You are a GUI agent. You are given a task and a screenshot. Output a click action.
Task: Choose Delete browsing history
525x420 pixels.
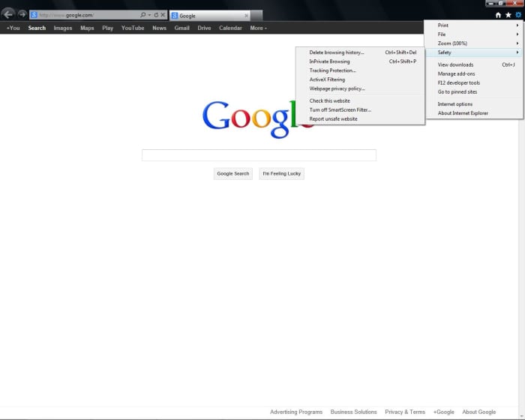(360, 52)
